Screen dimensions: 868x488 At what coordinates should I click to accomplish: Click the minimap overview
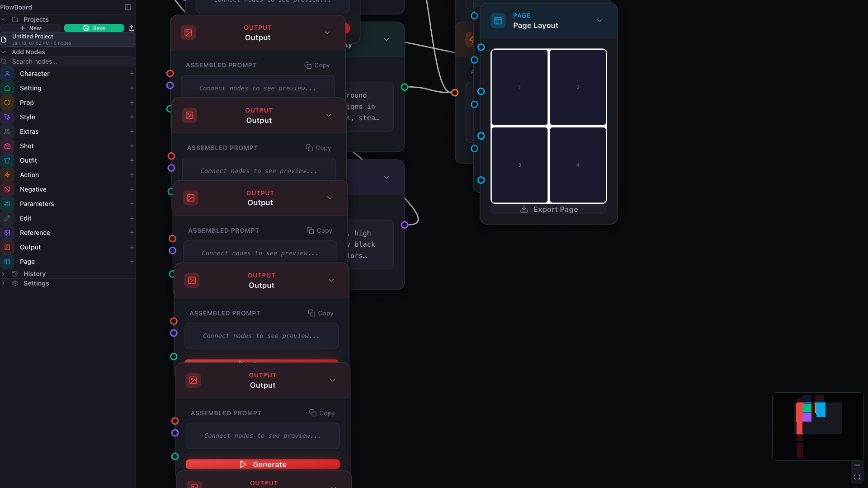[x=818, y=427]
